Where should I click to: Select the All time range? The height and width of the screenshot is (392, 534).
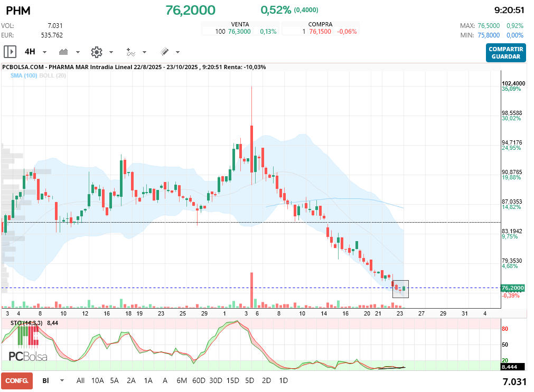80,380
